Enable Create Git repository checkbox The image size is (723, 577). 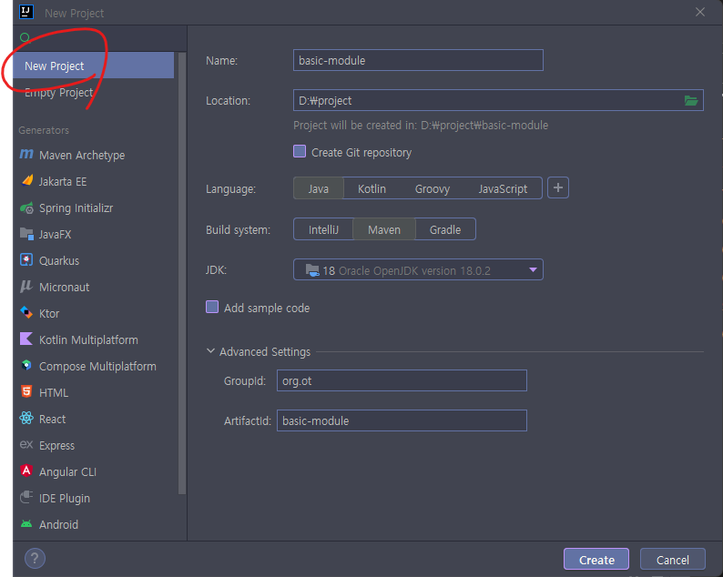[x=299, y=151]
